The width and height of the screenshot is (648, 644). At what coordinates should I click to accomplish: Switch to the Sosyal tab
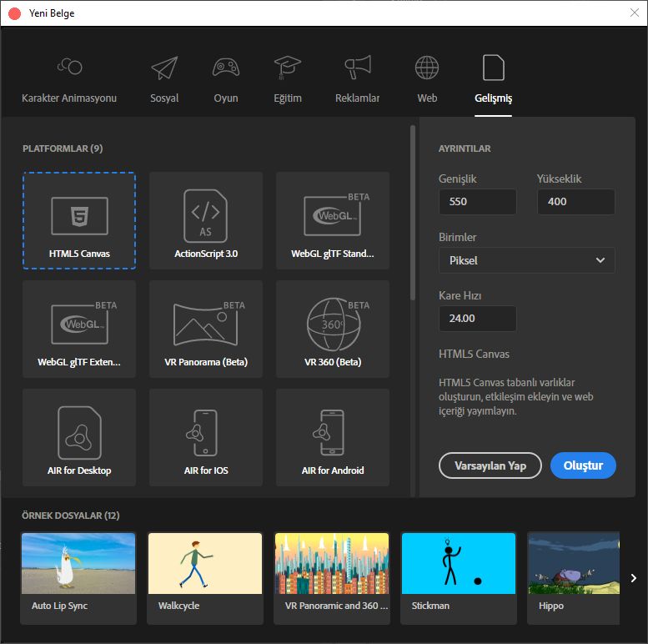[x=164, y=80]
